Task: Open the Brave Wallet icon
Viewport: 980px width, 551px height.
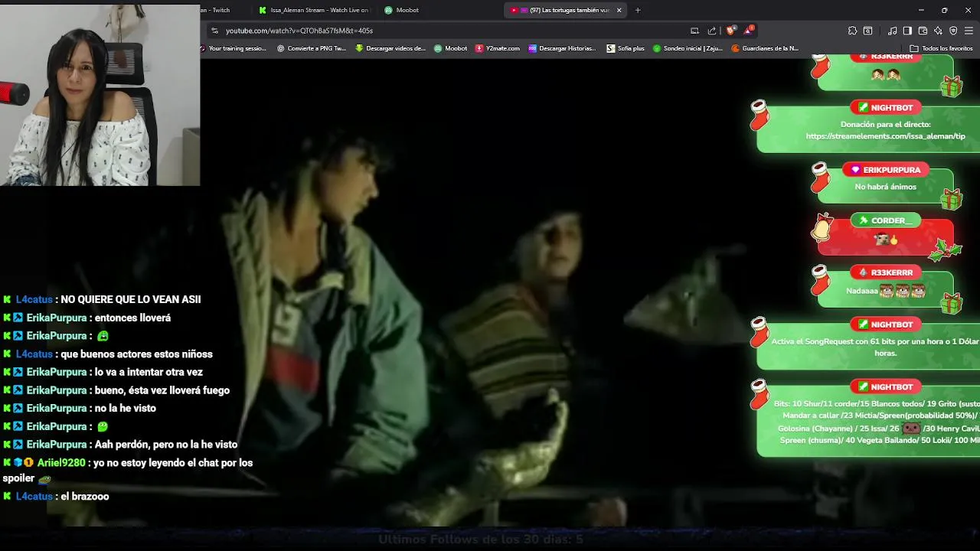Action: click(923, 31)
